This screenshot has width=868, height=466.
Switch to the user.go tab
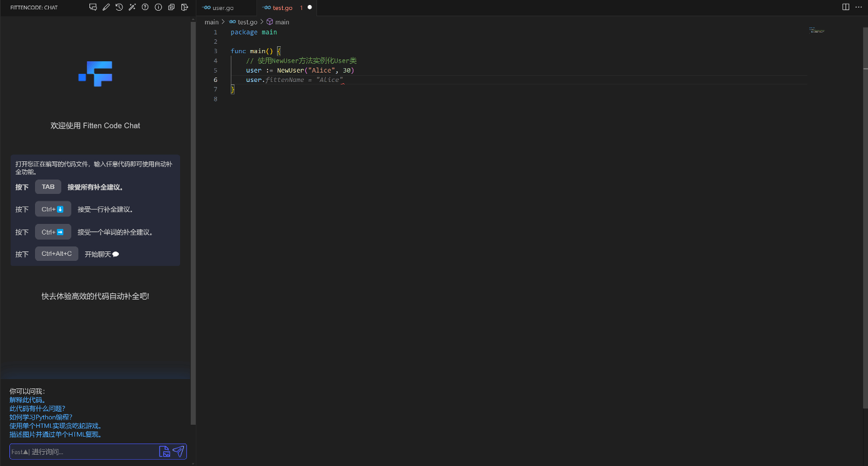[223, 8]
